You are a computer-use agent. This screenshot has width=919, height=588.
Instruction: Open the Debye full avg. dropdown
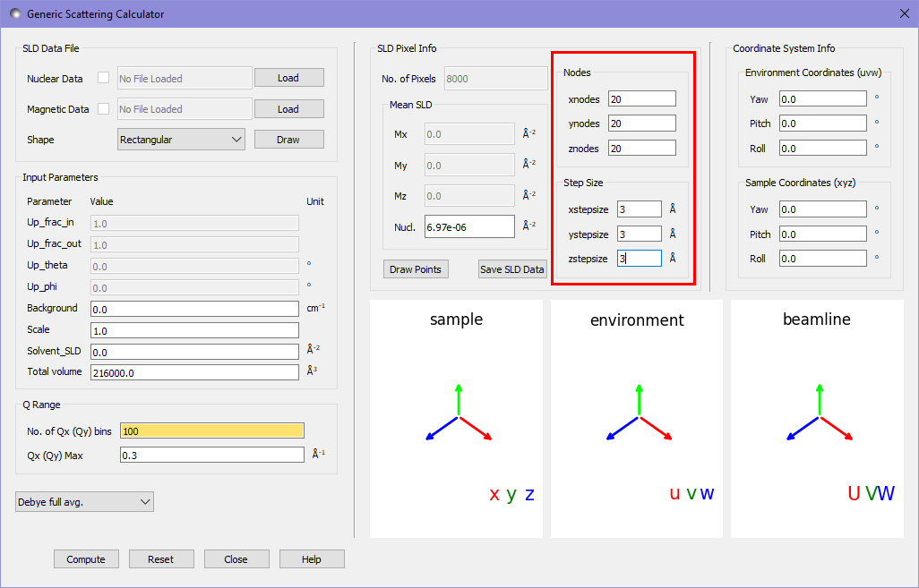[83, 501]
